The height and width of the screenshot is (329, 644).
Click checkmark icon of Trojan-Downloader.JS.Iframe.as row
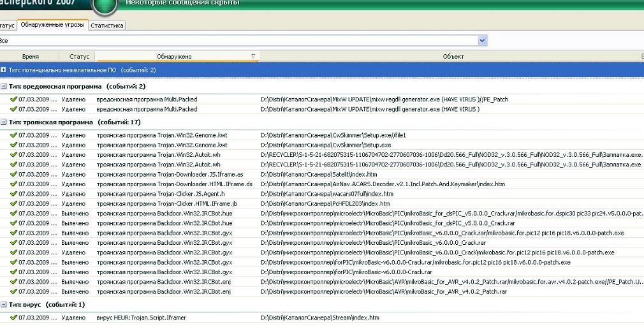click(13, 174)
